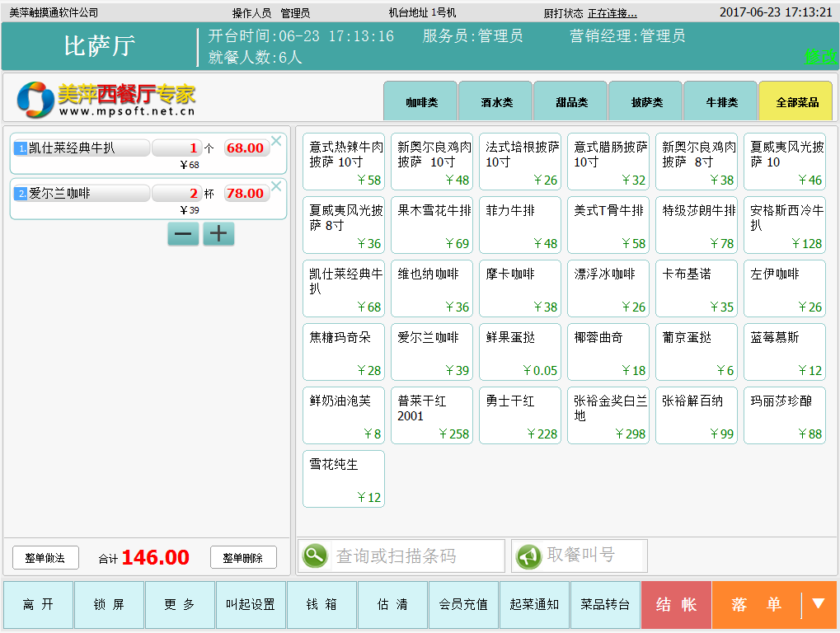Click the 整单做法 button

[45, 558]
